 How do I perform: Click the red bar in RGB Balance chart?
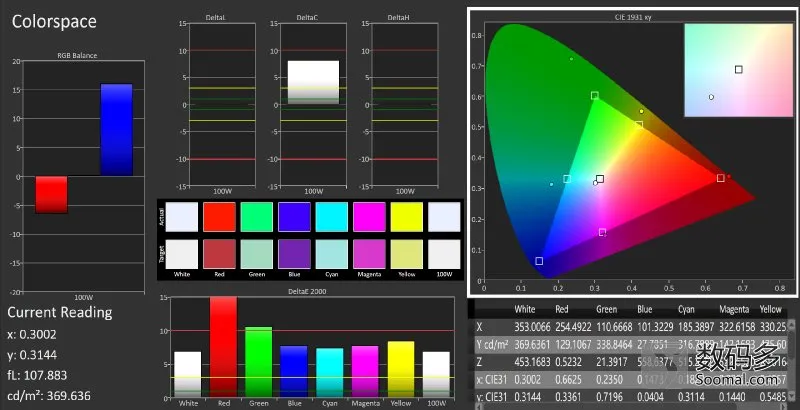tap(51, 195)
